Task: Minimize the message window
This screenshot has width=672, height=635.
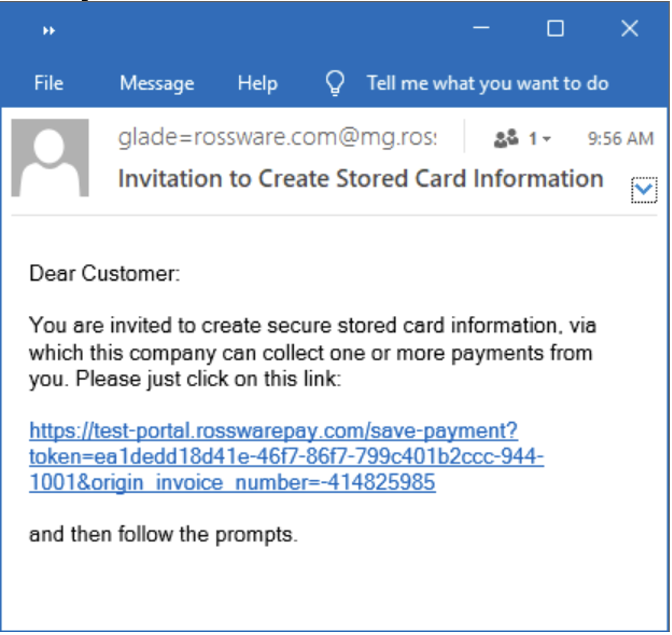Action: [x=481, y=28]
